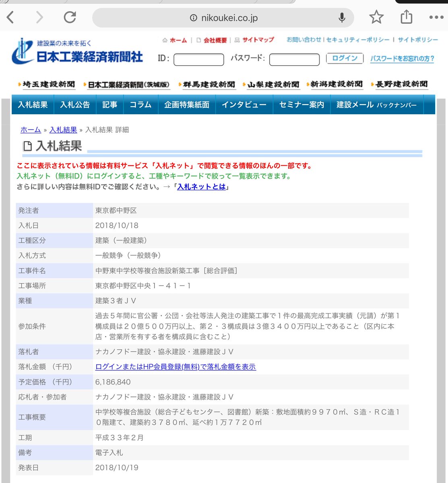Go forward with the browser forward arrow

click(x=39, y=17)
